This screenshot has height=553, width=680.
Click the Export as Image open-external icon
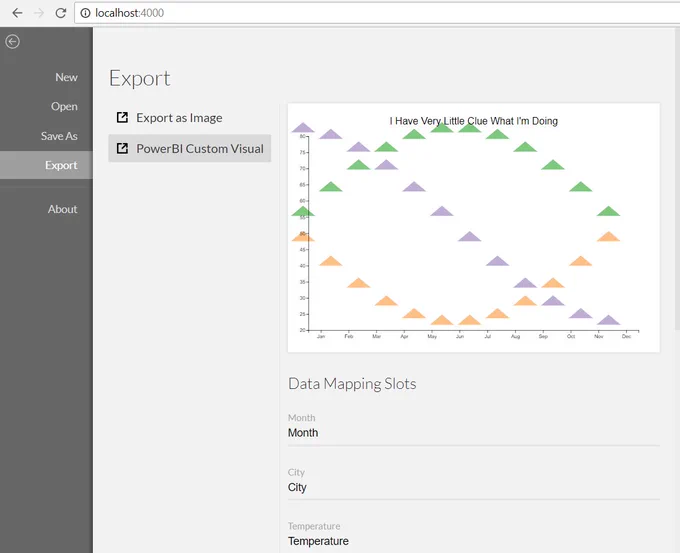[x=122, y=118]
